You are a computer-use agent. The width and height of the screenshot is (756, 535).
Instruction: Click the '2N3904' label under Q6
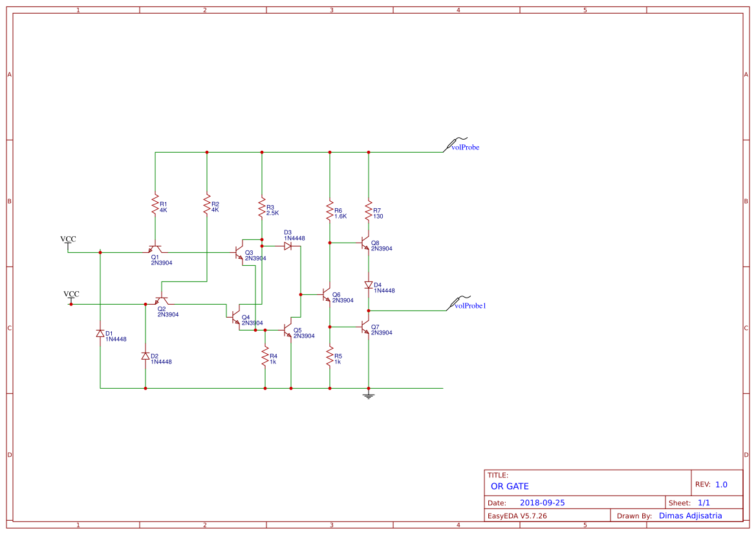tap(343, 301)
